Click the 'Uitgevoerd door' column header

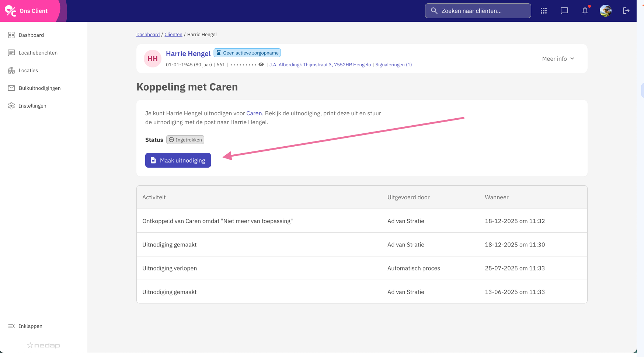(408, 197)
